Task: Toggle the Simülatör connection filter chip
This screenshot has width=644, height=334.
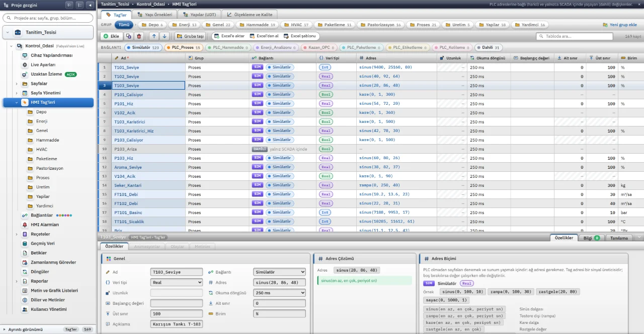Action: click(x=143, y=47)
